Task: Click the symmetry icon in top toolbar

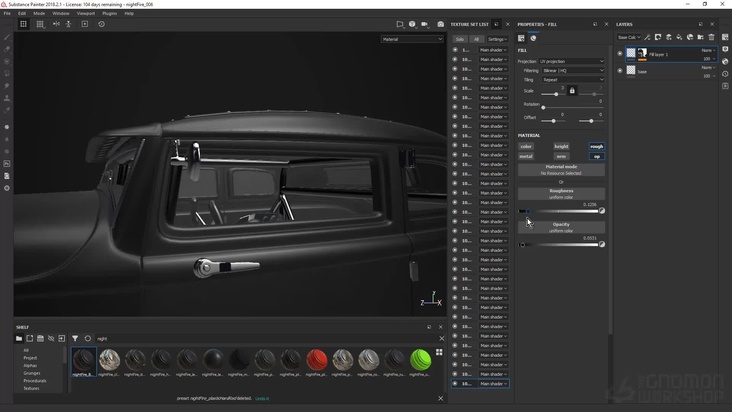Action: click(x=56, y=24)
